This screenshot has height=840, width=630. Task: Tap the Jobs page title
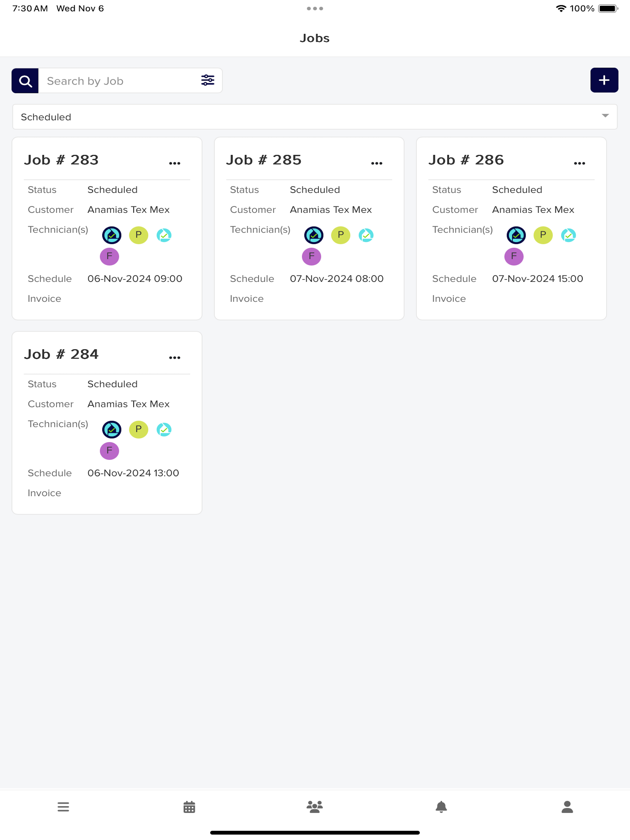click(315, 38)
